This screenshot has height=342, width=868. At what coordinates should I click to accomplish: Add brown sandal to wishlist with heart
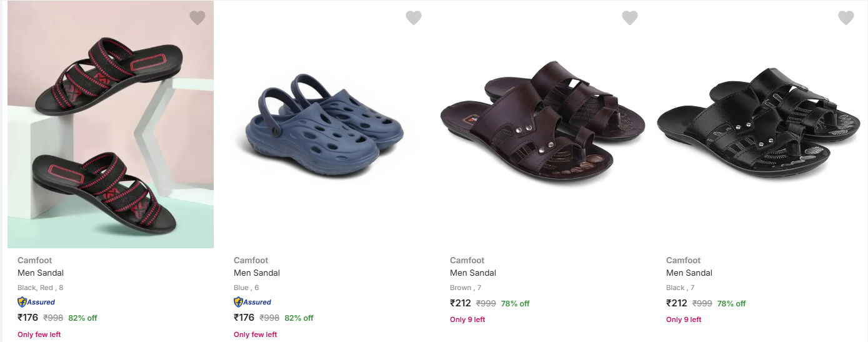(630, 18)
